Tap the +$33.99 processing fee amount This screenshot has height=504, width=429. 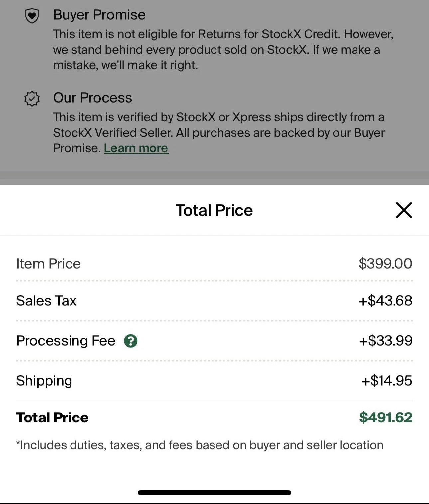385,341
